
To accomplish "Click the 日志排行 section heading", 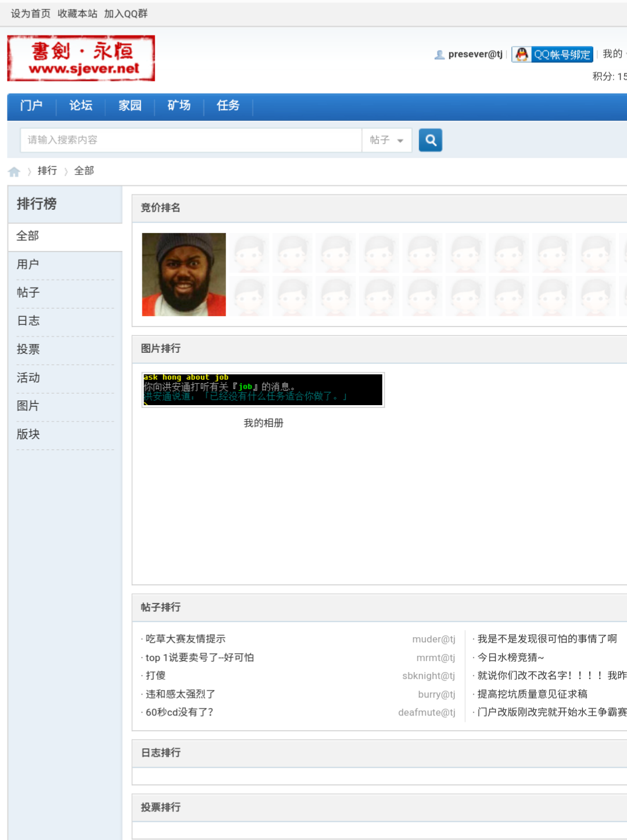I will tap(160, 753).
